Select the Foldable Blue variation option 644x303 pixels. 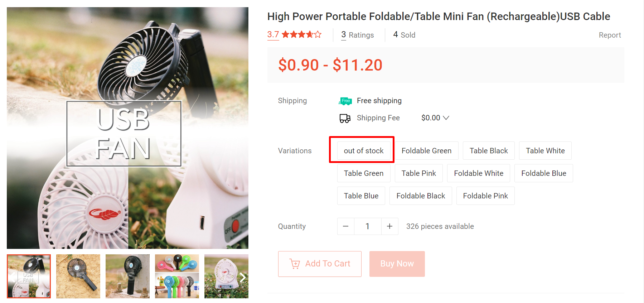pos(543,173)
